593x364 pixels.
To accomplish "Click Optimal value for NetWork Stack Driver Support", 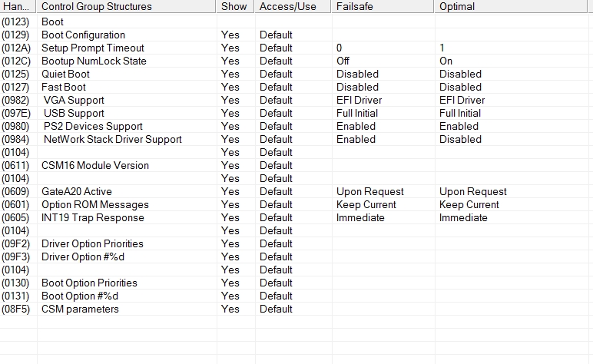I will (x=460, y=139).
